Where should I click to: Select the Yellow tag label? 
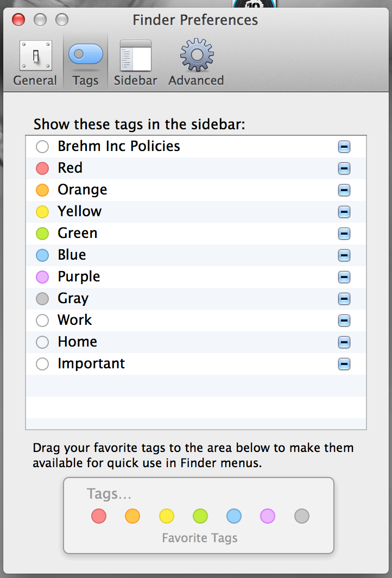[x=80, y=211]
